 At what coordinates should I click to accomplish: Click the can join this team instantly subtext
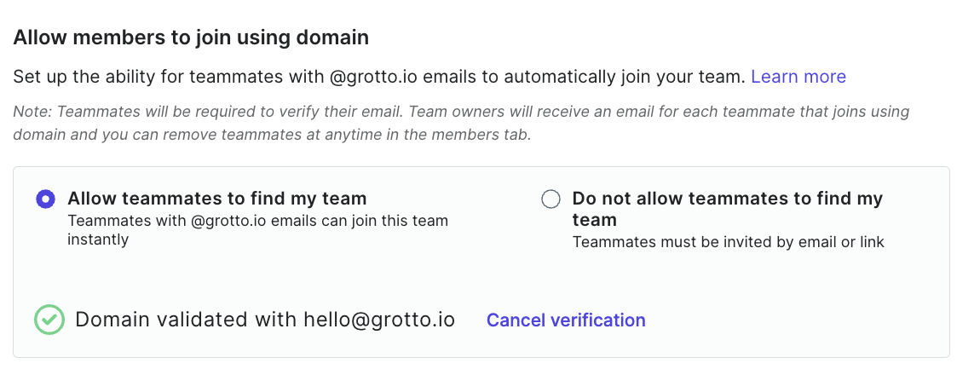[x=258, y=230]
